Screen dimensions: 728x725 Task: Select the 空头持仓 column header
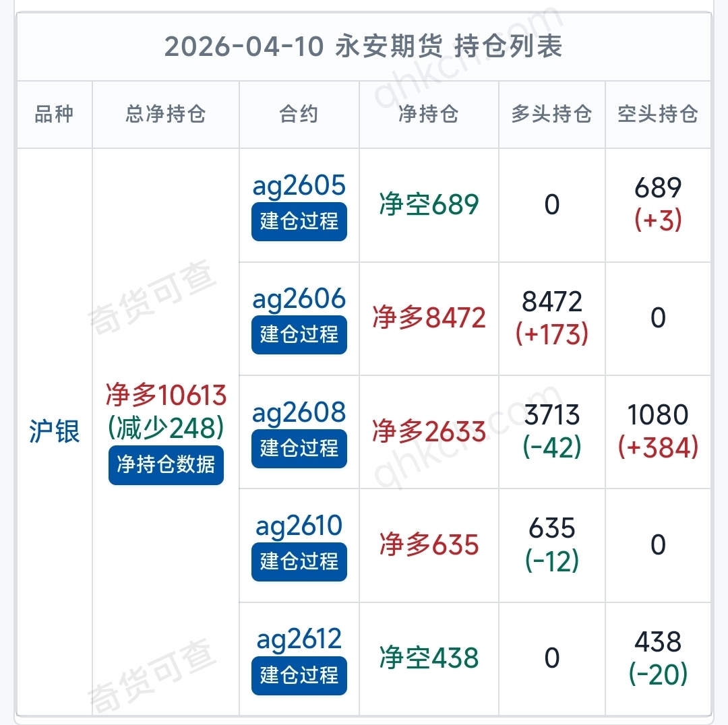[x=658, y=114]
